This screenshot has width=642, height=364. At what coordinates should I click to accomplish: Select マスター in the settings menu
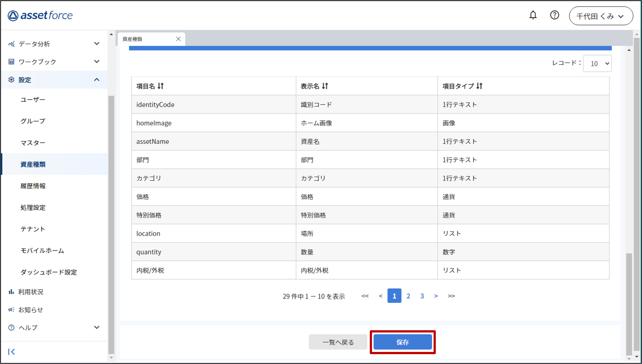pos(33,143)
